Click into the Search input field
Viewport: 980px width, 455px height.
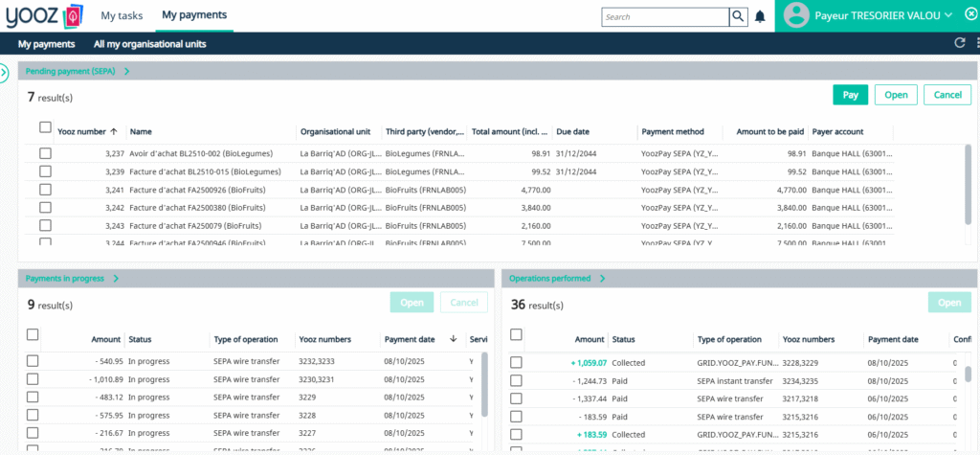click(x=664, y=16)
